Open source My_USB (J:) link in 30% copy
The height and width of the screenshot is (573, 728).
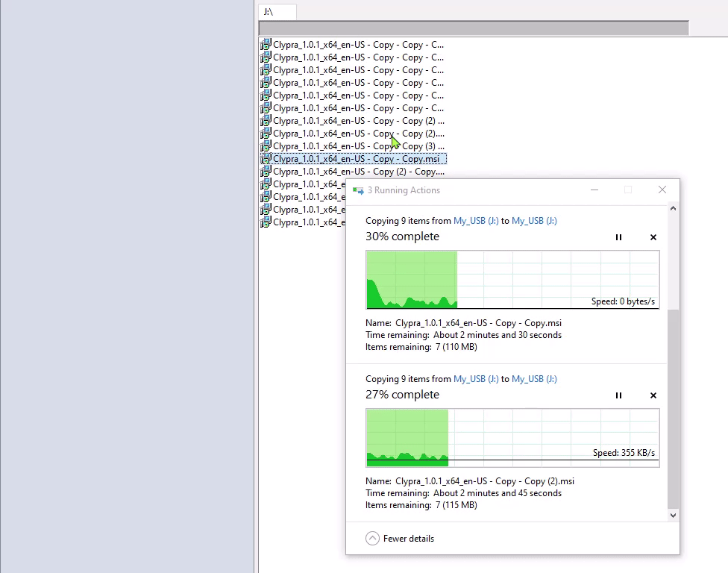[x=476, y=221]
